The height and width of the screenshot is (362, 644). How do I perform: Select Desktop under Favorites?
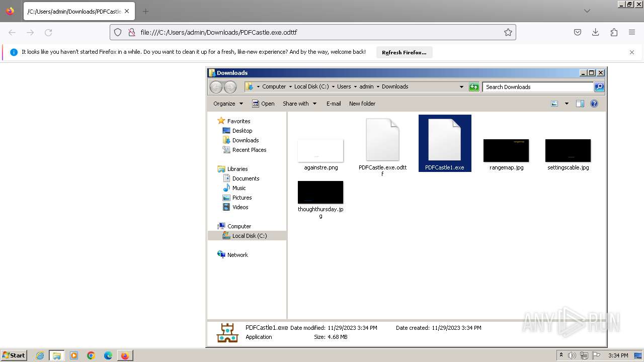click(x=242, y=131)
